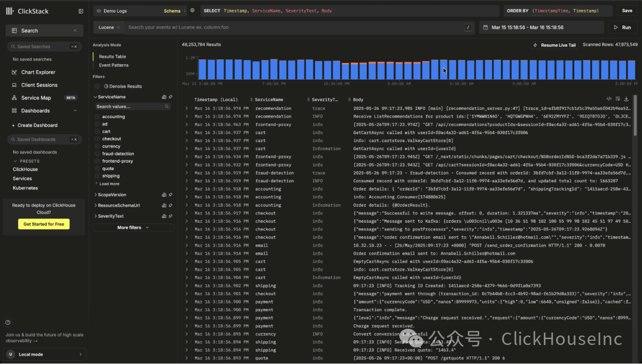Tick the shipping service checkbox

(x=97, y=176)
